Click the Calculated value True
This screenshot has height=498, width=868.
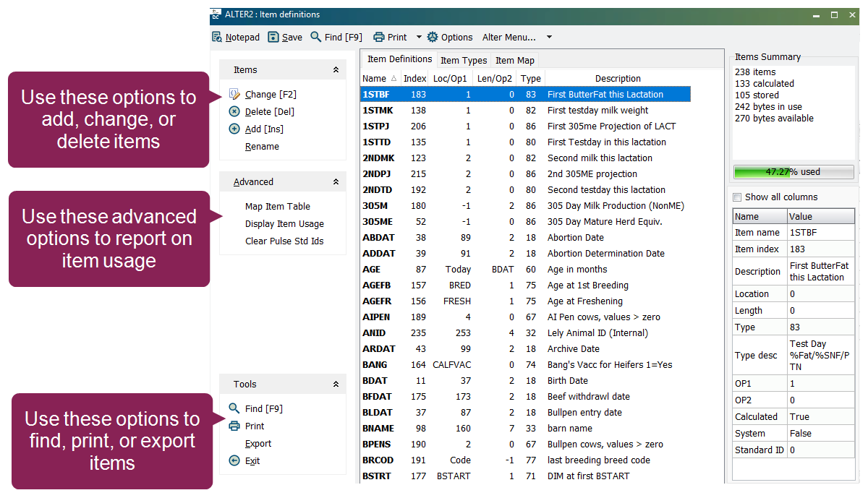pyautogui.click(x=820, y=417)
